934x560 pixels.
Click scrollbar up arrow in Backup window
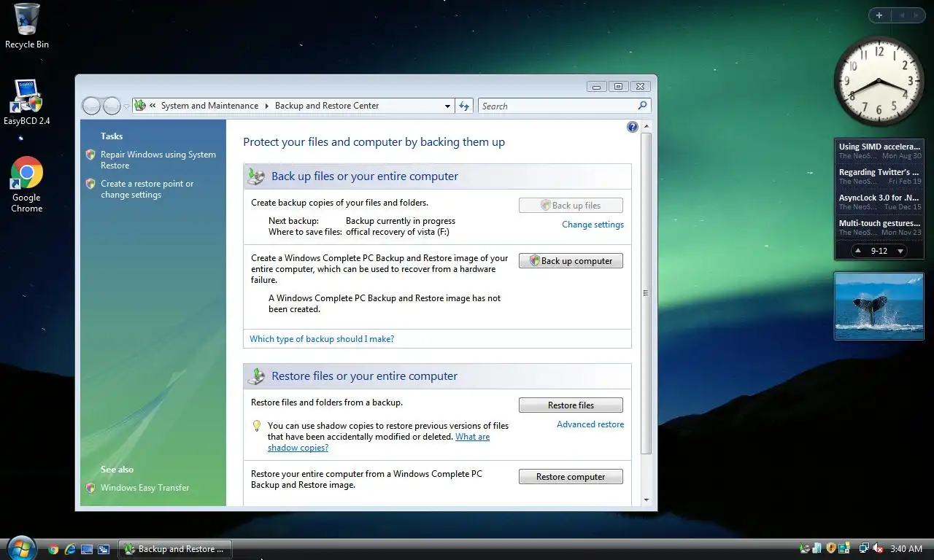pyautogui.click(x=646, y=126)
